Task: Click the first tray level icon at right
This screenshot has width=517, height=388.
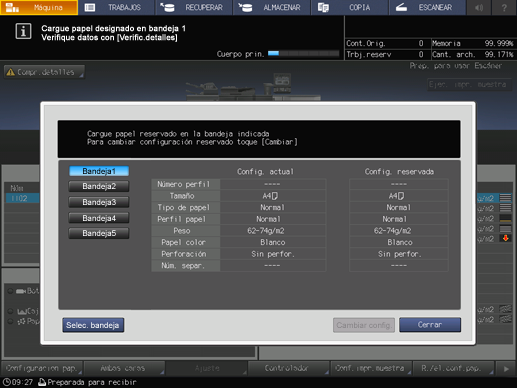Action: (x=505, y=198)
